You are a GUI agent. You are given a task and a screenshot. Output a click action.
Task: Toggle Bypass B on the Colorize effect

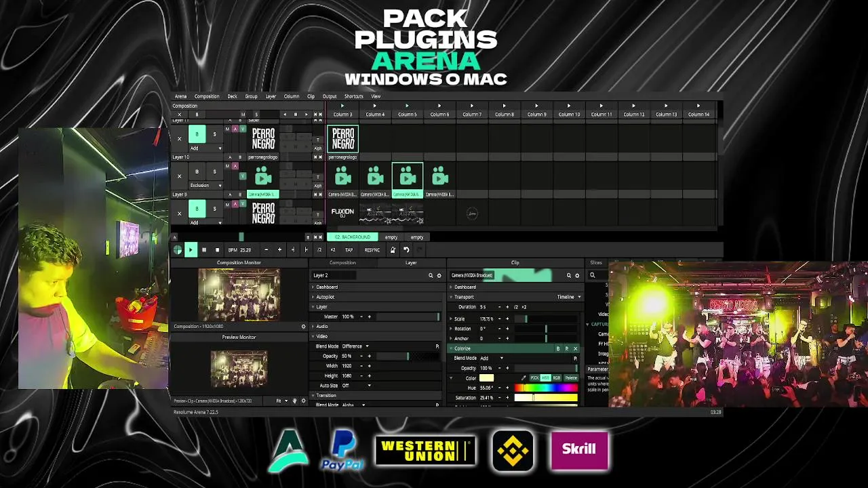coord(558,348)
